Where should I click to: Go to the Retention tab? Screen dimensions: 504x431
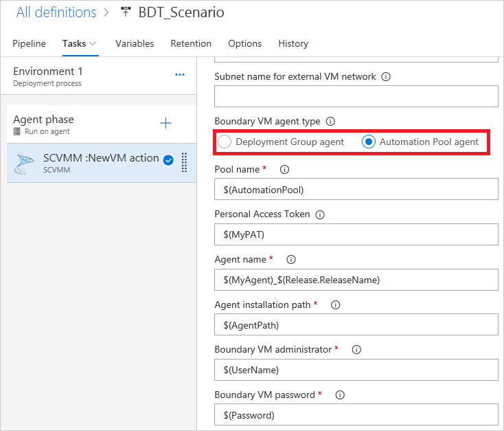tap(191, 43)
